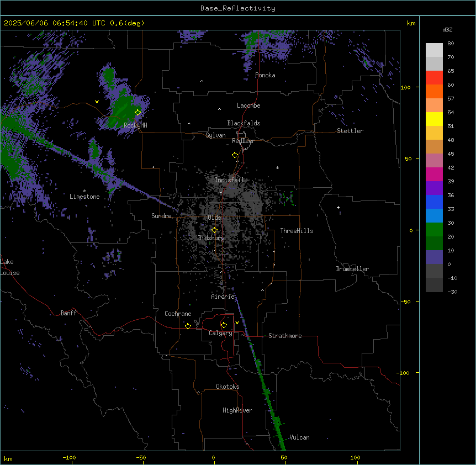Click the yellow diamond marker at RockyMH
The width and height of the screenshot is (476, 465).
(x=138, y=112)
